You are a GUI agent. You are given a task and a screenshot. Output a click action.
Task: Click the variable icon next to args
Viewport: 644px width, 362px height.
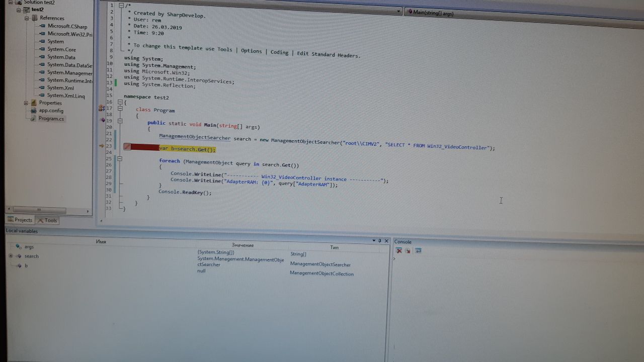coord(19,246)
